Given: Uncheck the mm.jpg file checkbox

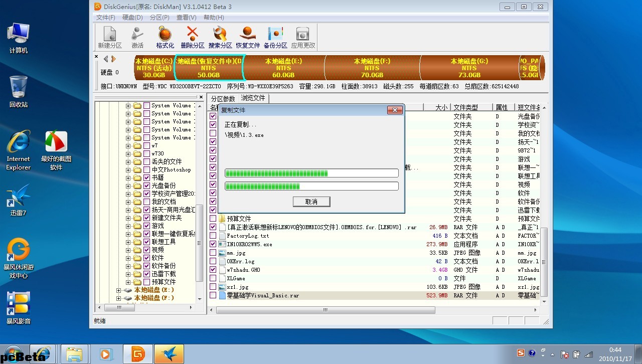Looking at the screenshot, I should point(213,253).
